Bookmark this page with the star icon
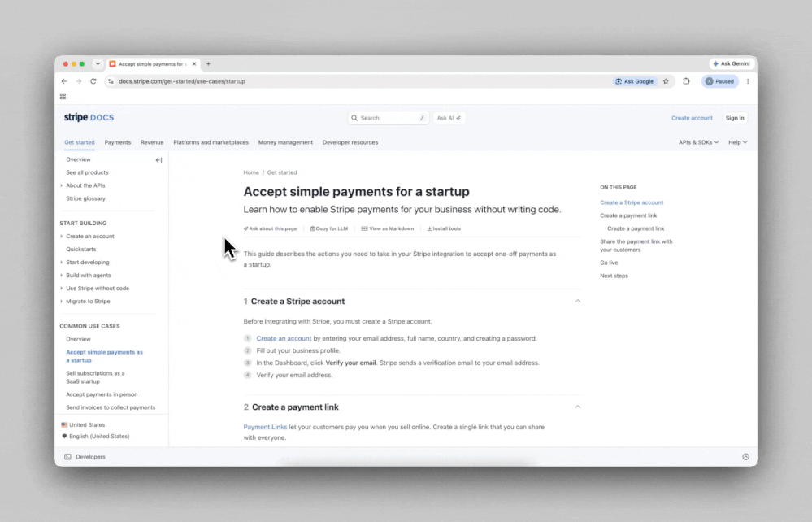The height and width of the screenshot is (522, 812). (x=666, y=81)
